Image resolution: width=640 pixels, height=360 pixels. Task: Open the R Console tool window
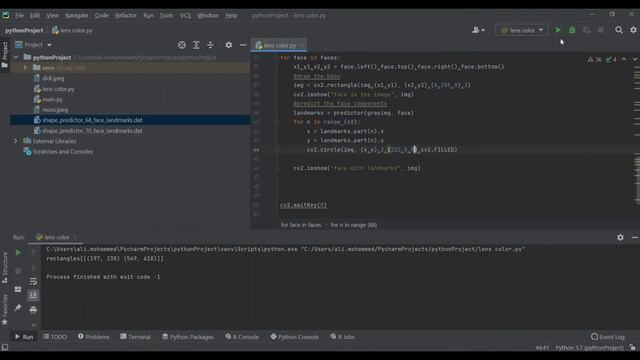242,337
